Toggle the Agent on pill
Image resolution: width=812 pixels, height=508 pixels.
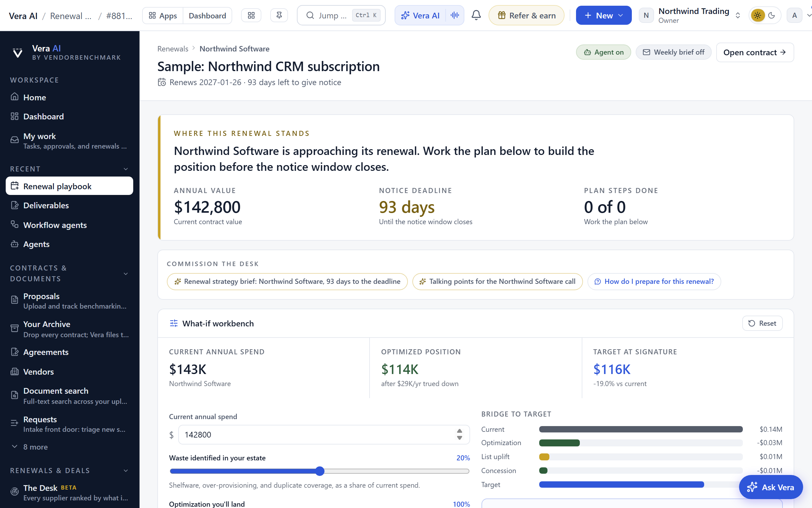[603, 52]
